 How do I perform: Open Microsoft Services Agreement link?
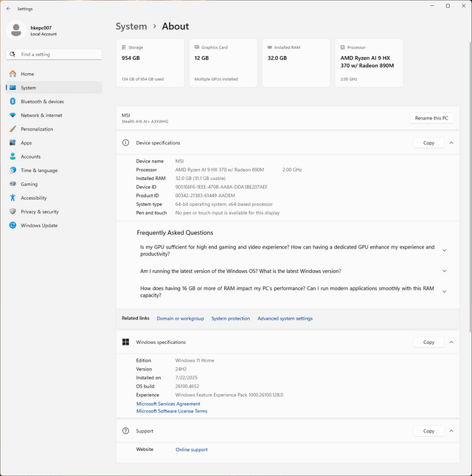(x=168, y=404)
